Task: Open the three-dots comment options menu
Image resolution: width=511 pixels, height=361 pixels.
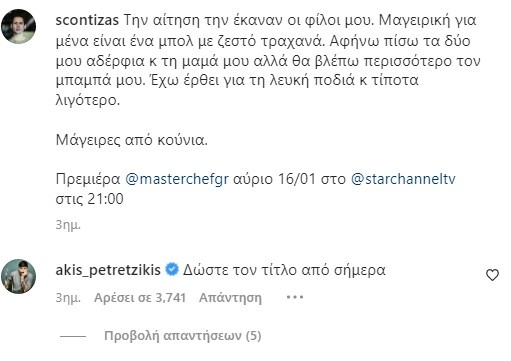Action: [295, 297]
